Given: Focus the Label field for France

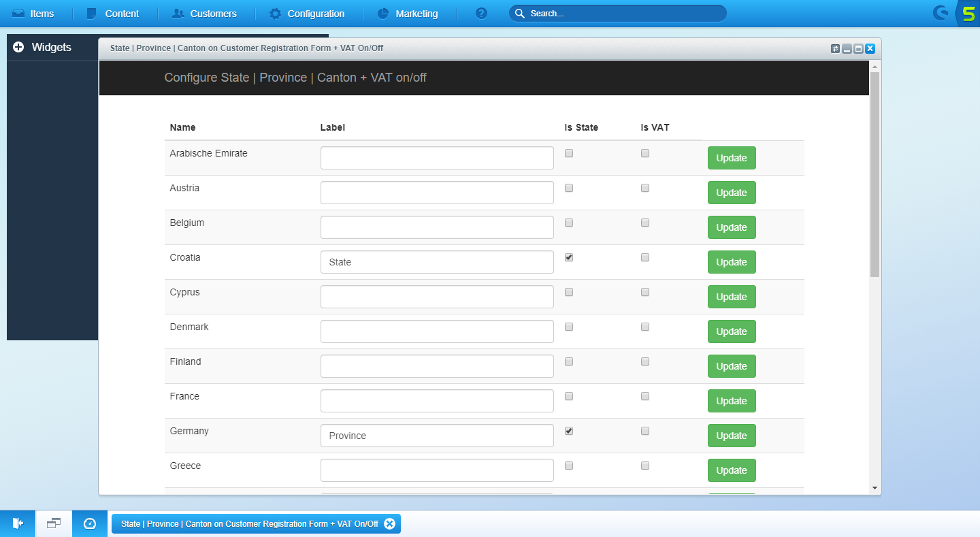Looking at the screenshot, I should [x=437, y=401].
